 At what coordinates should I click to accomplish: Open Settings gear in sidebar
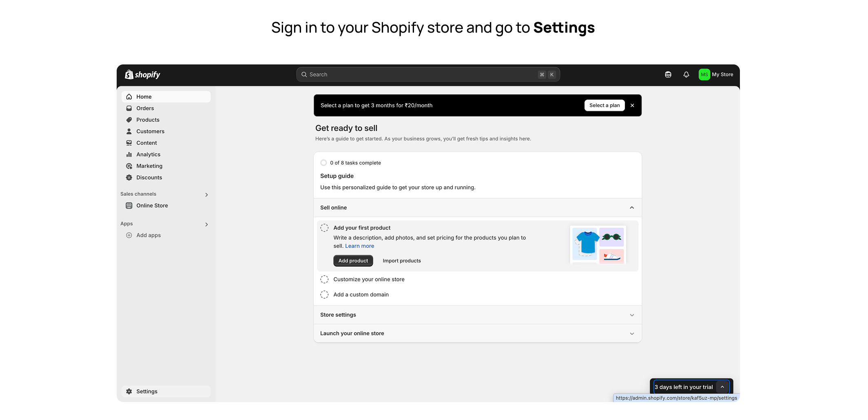tap(129, 391)
